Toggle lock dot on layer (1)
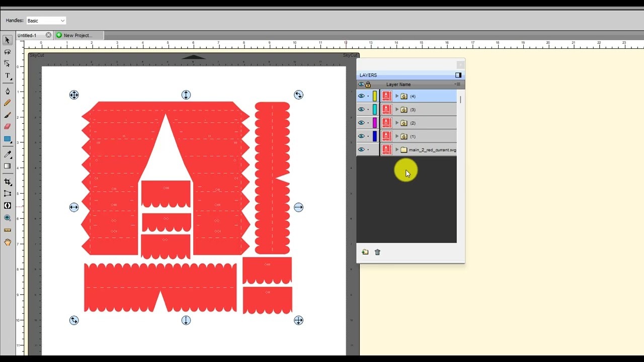644x362 pixels. [x=368, y=136]
